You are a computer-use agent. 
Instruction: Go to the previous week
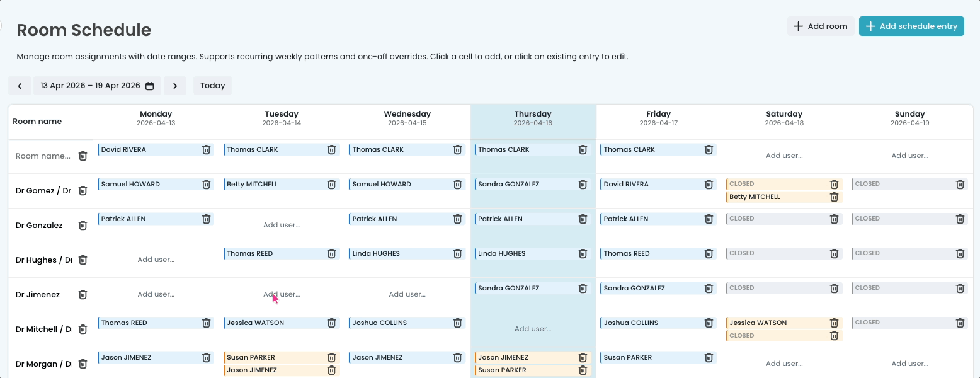coord(20,86)
